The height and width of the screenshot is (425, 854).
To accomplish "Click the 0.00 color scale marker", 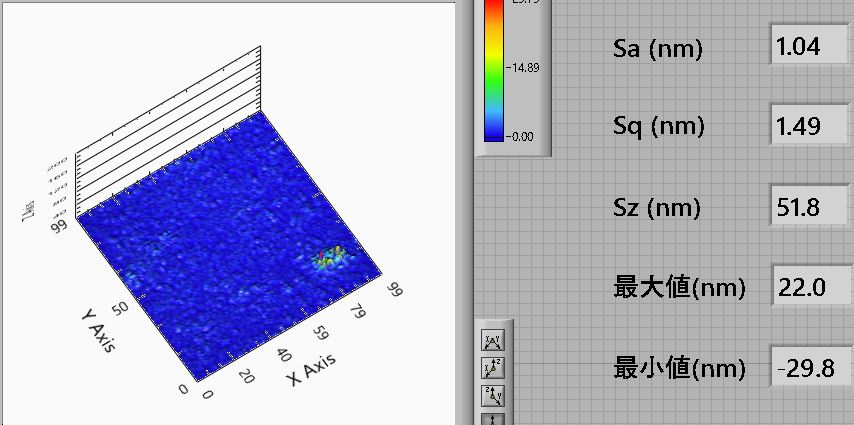I will 524,135.
